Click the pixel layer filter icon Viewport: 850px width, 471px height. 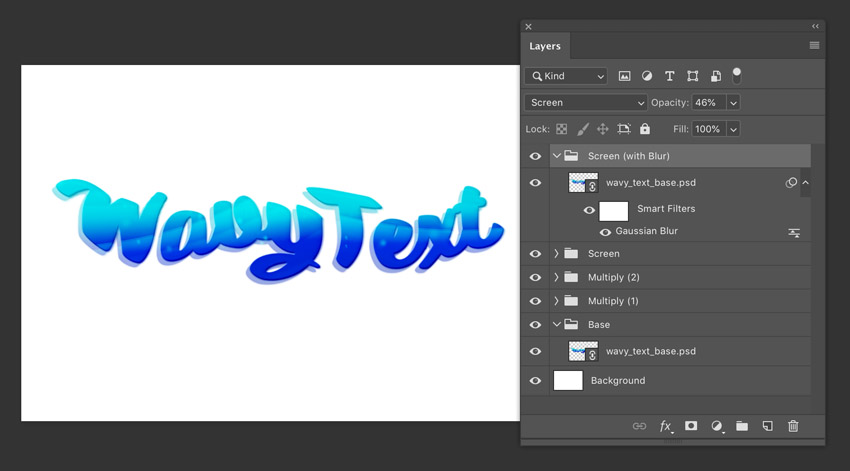click(624, 76)
